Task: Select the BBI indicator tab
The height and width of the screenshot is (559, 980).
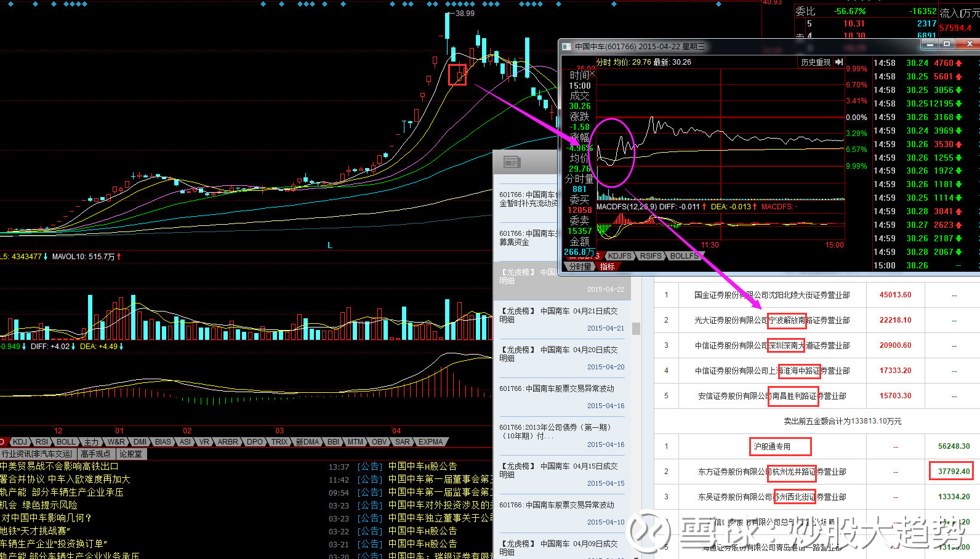Action: (x=333, y=442)
